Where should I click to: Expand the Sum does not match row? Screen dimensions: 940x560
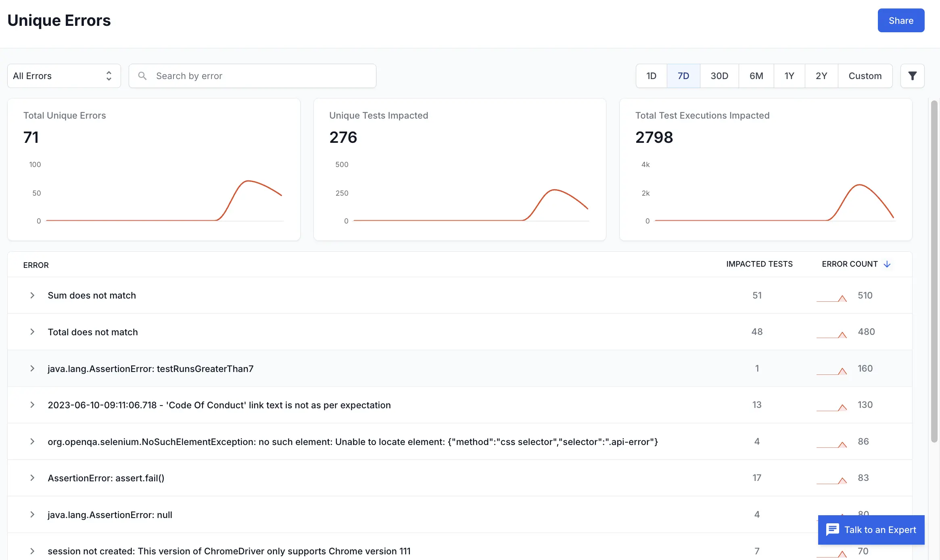[32, 295]
